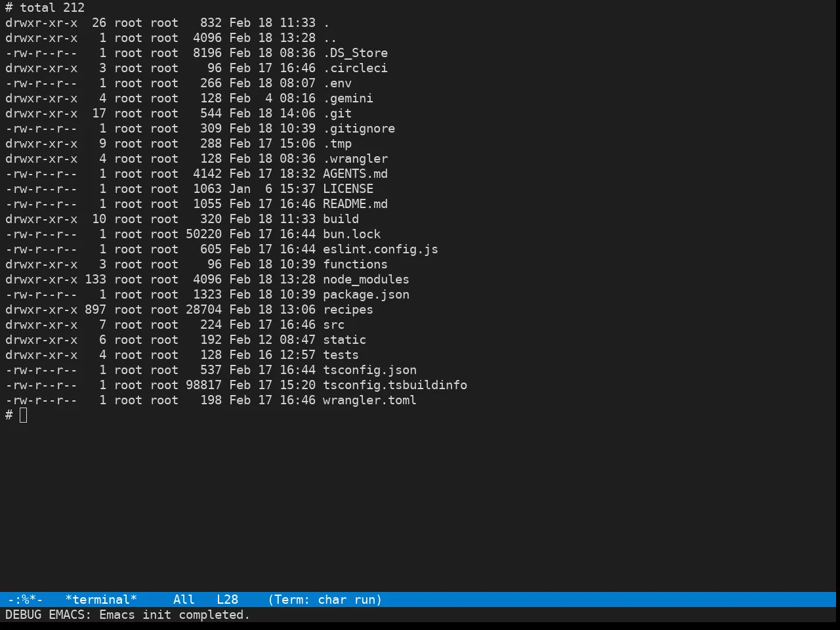Select the AGENTS.md file name
The image size is (840, 630).
click(x=355, y=174)
